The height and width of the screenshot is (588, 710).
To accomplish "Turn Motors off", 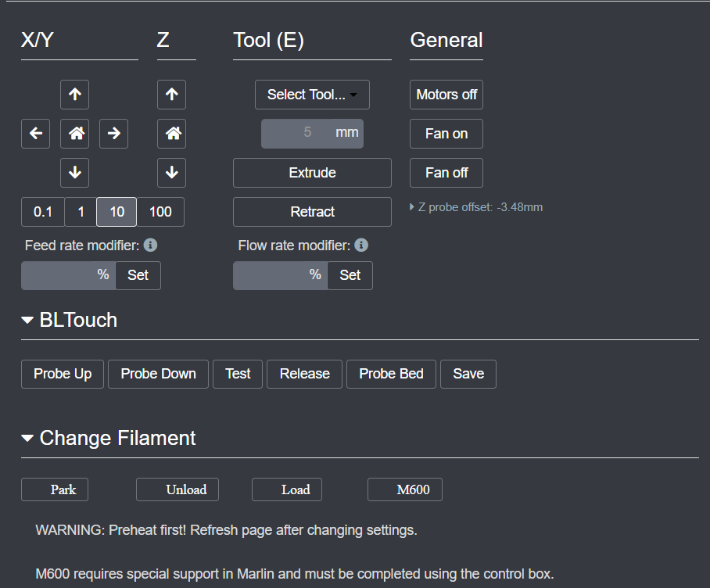I will click(x=446, y=95).
